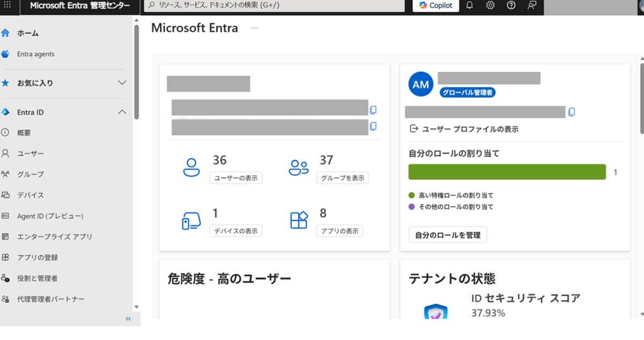
Task: Click the Agent ID sidebar icon
Action: (5, 216)
